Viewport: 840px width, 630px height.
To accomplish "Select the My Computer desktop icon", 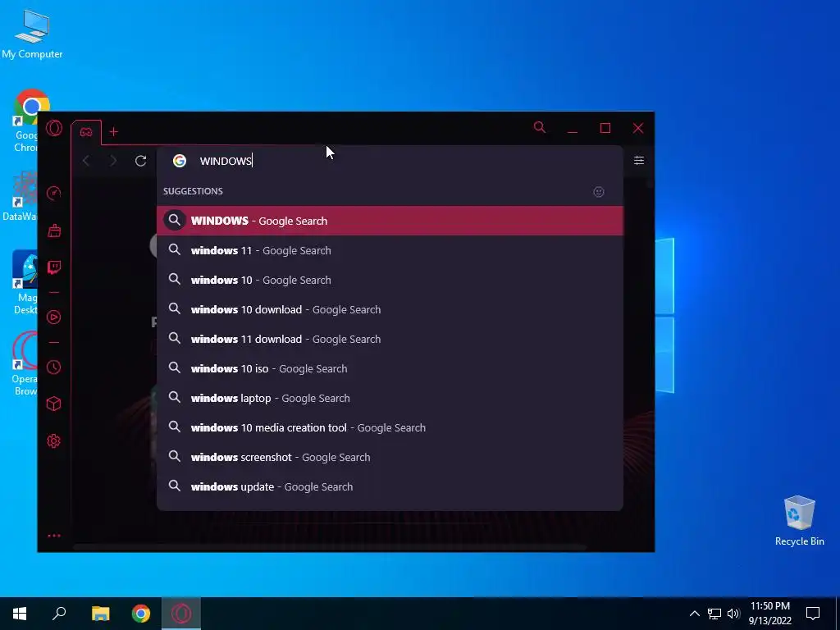I will [32, 34].
